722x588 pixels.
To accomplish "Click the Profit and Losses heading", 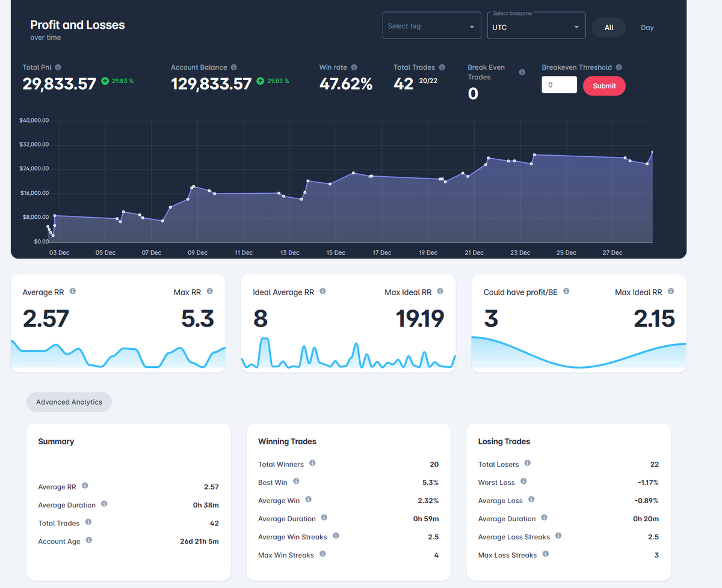I will [x=78, y=25].
